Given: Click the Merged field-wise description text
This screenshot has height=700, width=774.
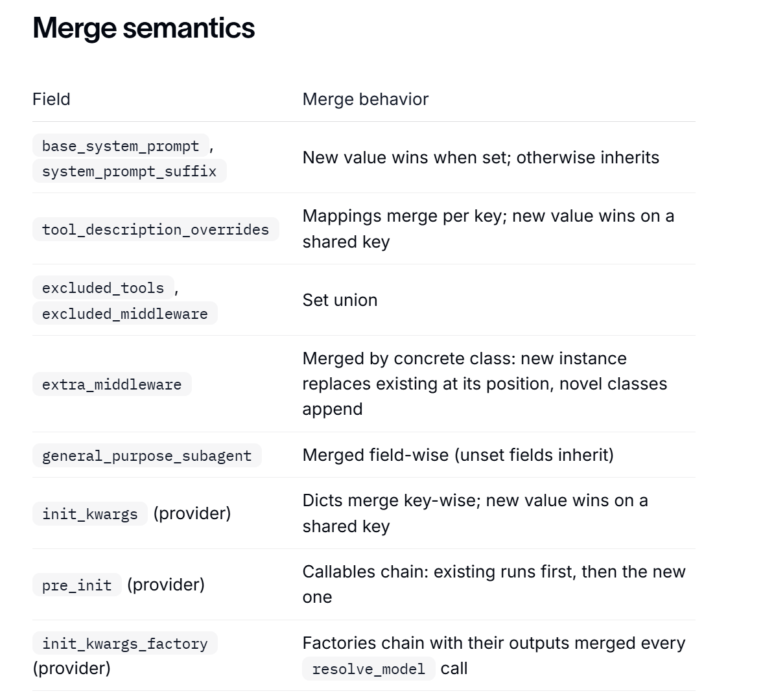Looking at the screenshot, I should click(458, 455).
